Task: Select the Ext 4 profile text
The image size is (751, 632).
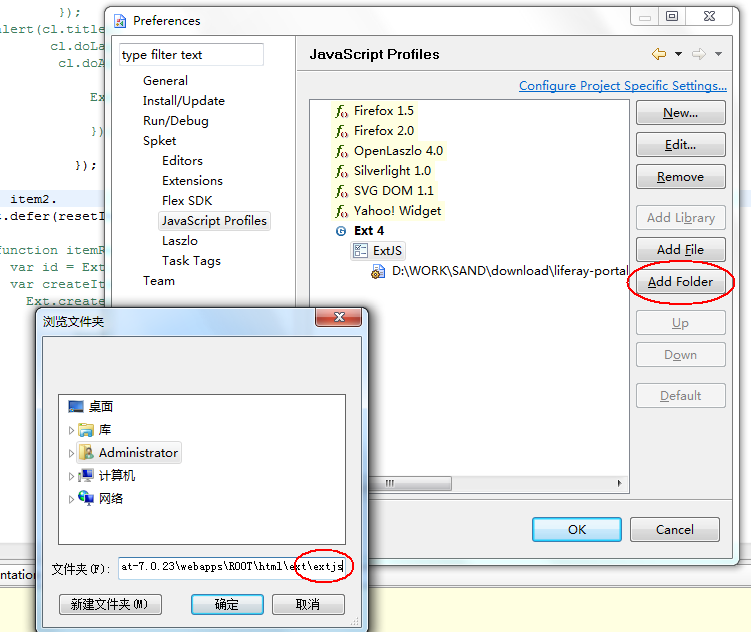Action: 369,231
